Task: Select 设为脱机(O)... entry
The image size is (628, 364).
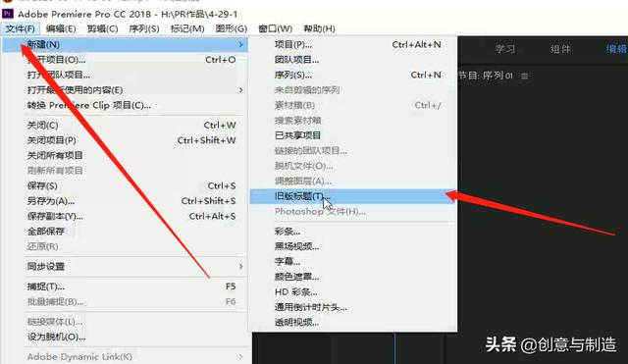Action: (126, 337)
